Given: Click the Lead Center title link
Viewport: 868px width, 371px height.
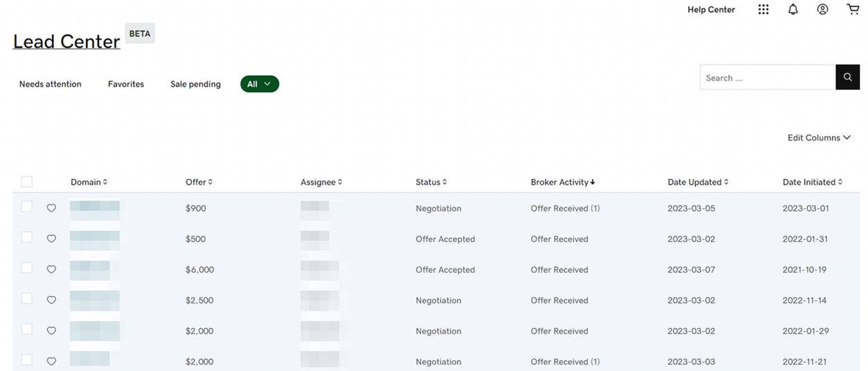Looking at the screenshot, I should click(x=67, y=42).
